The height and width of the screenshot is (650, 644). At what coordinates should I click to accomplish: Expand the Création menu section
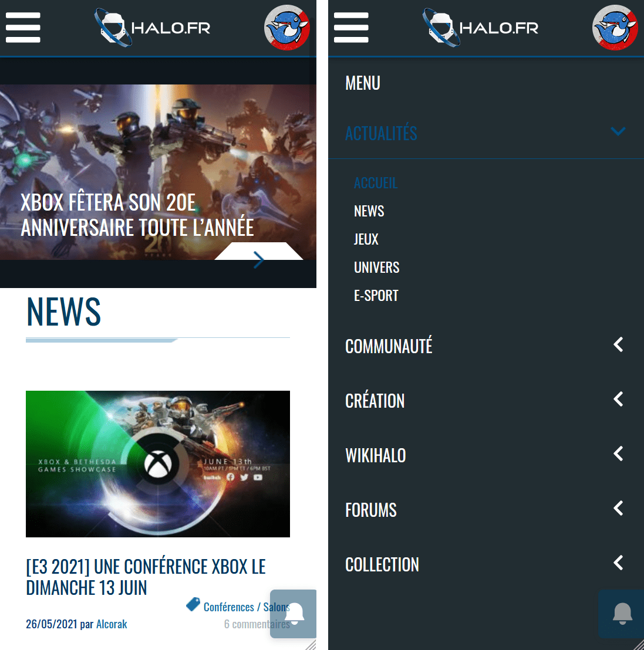[x=618, y=399]
